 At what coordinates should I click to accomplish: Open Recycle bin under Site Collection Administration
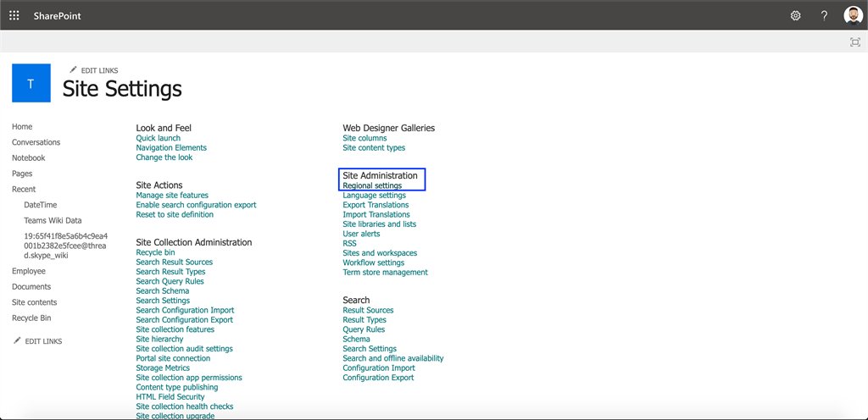[156, 252]
